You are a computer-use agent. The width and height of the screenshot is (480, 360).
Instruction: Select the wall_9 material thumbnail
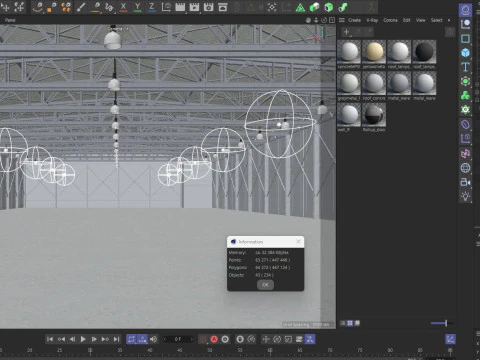[x=349, y=115]
